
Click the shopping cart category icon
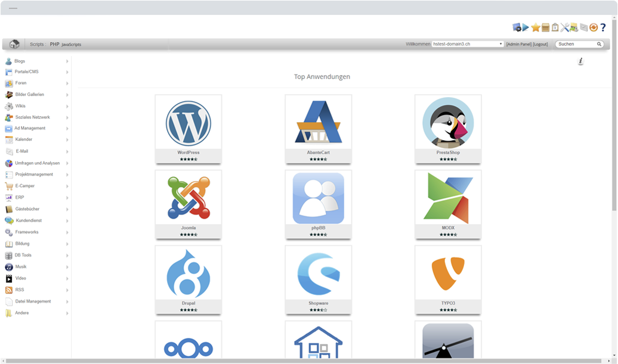point(9,186)
